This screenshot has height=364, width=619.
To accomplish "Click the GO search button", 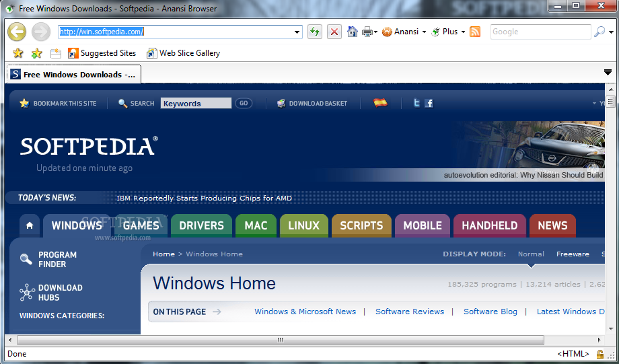I will pyautogui.click(x=244, y=104).
